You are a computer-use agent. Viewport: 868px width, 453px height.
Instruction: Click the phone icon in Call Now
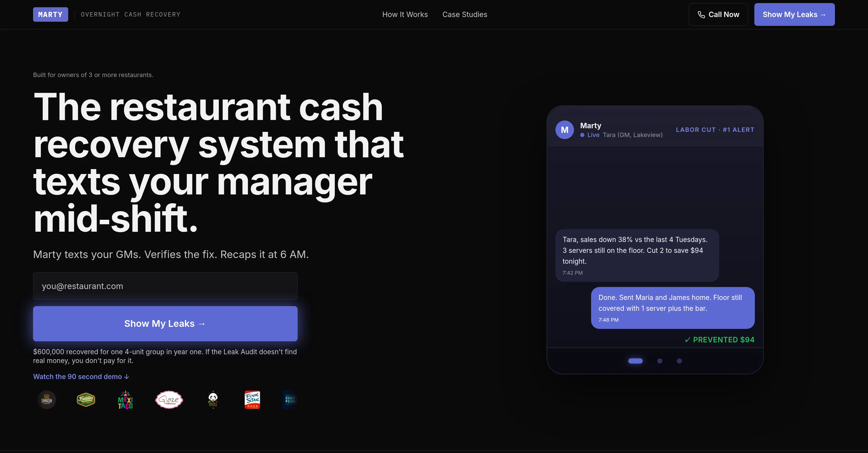(701, 14)
